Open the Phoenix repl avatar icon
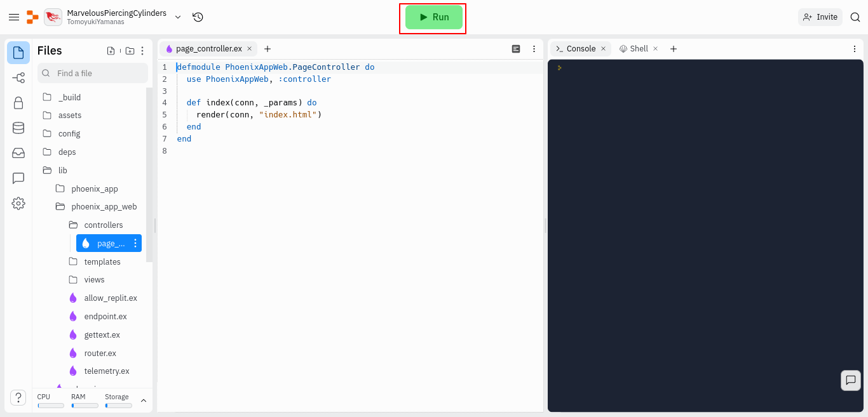868x417 pixels. point(53,17)
